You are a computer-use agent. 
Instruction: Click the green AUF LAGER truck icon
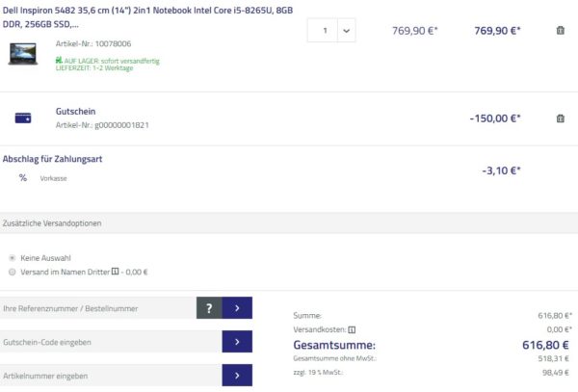59,61
